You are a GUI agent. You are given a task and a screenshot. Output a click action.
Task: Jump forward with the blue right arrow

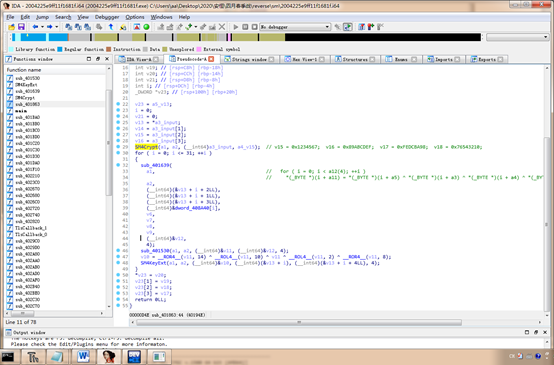[x=49, y=27]
